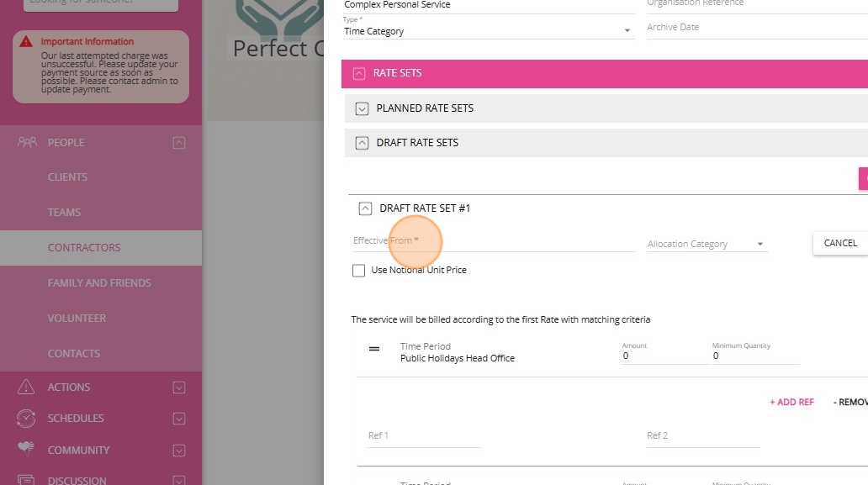Expand the Discussion menu chevron
The width and height of the screenshot is (868, 485).
[179, 481]
